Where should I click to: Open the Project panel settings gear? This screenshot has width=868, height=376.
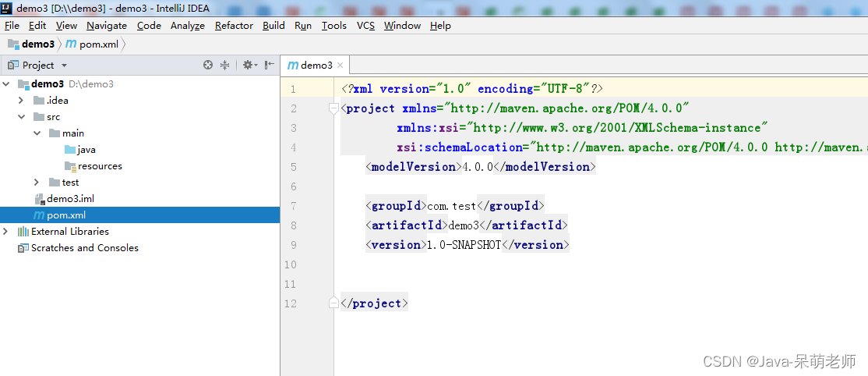250,66
